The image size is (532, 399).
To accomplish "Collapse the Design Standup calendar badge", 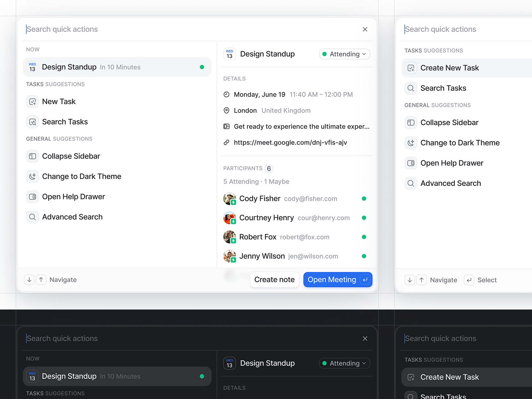I will pyautogui.click(x=229, y=54).
